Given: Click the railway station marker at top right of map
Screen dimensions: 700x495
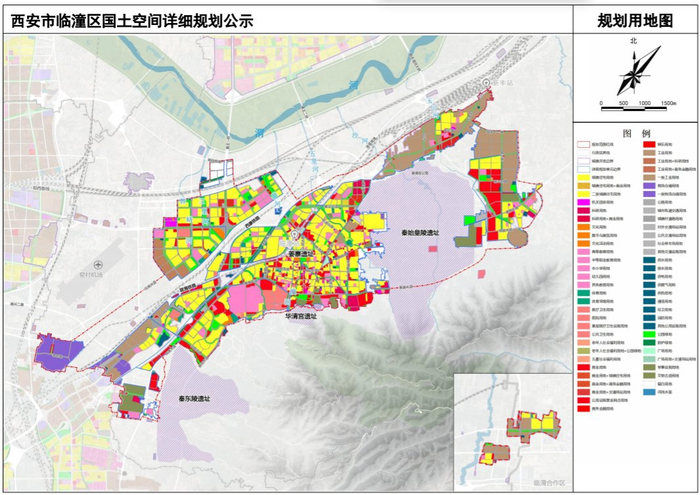Looking at the screenshot, I should point(484,82).
